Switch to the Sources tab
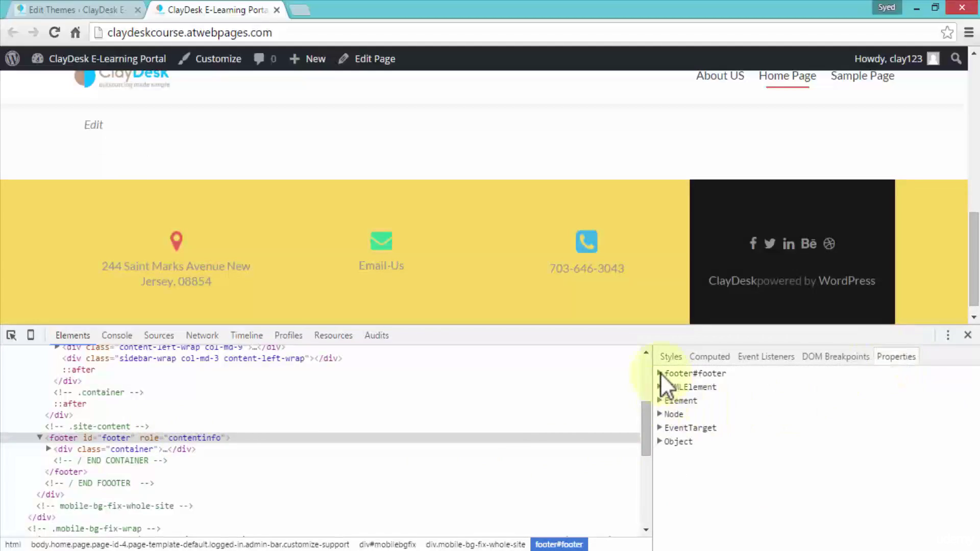980x551 pixels. [x=159, y=335]
